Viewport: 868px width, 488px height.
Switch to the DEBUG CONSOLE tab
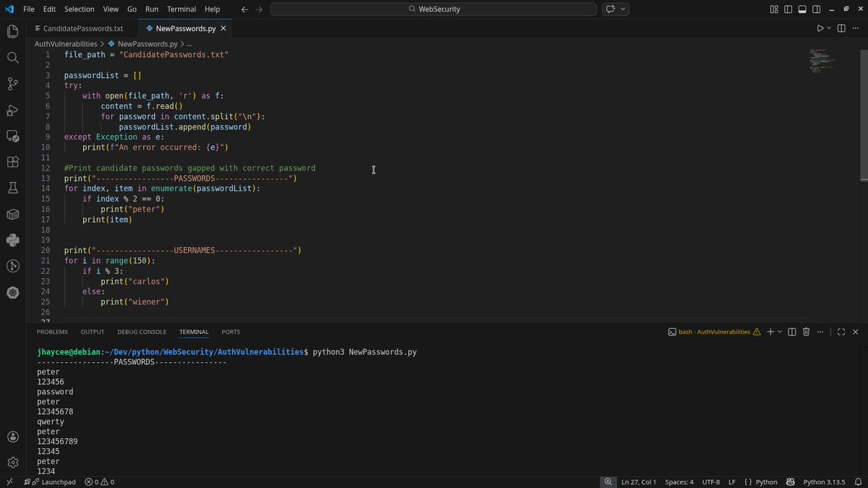142,332
